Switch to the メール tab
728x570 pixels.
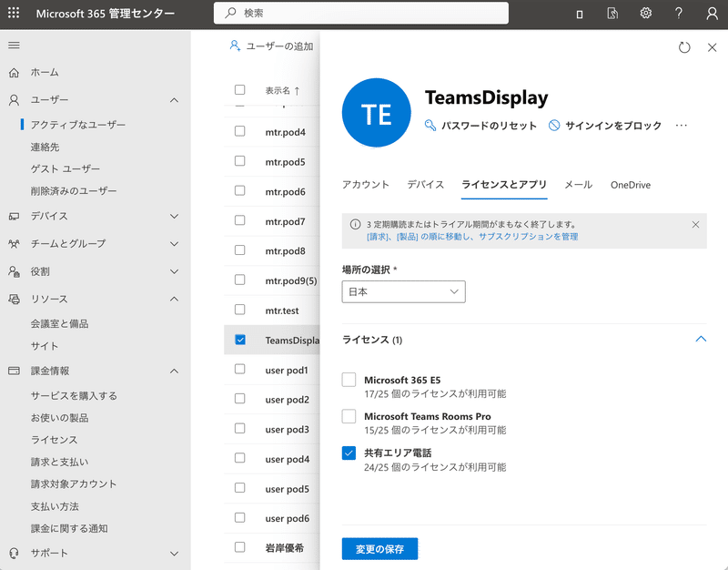pos(578,185)
